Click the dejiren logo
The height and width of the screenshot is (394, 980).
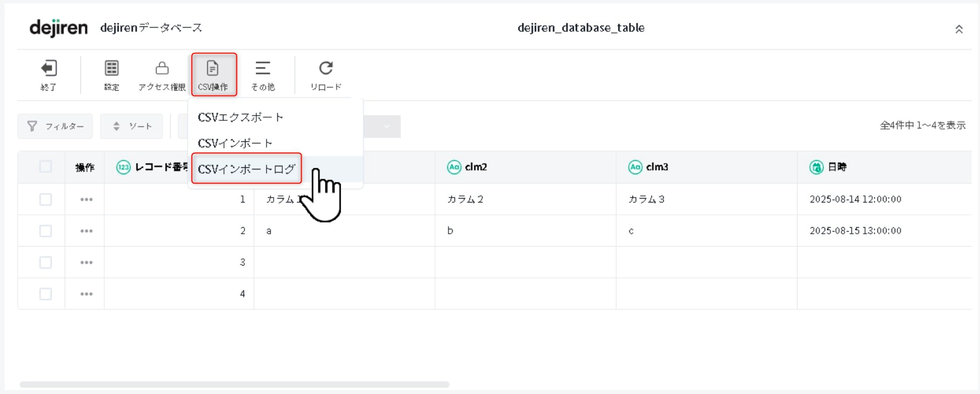[58, 28]
